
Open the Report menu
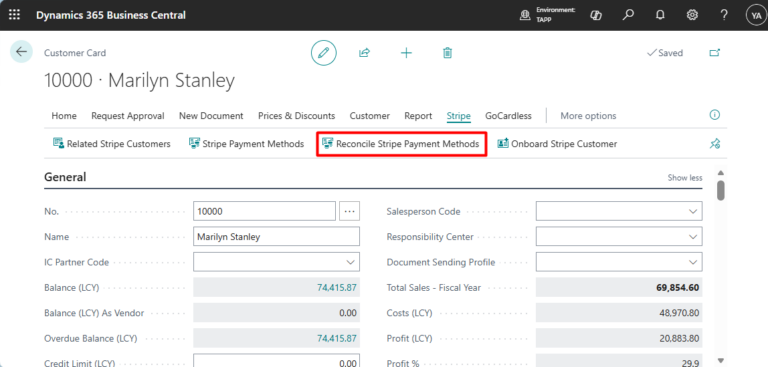418,116
